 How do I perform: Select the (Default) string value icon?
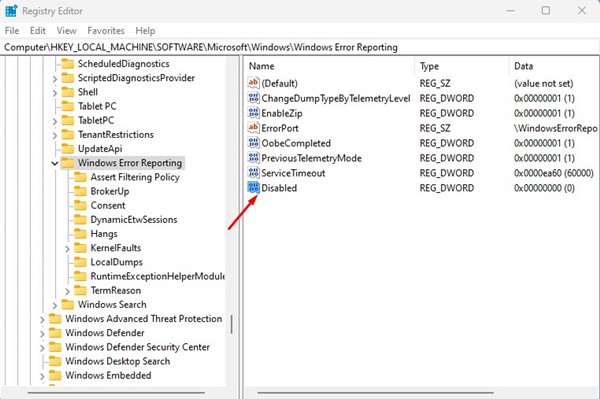pyautogui.click(x=253, y=83)
